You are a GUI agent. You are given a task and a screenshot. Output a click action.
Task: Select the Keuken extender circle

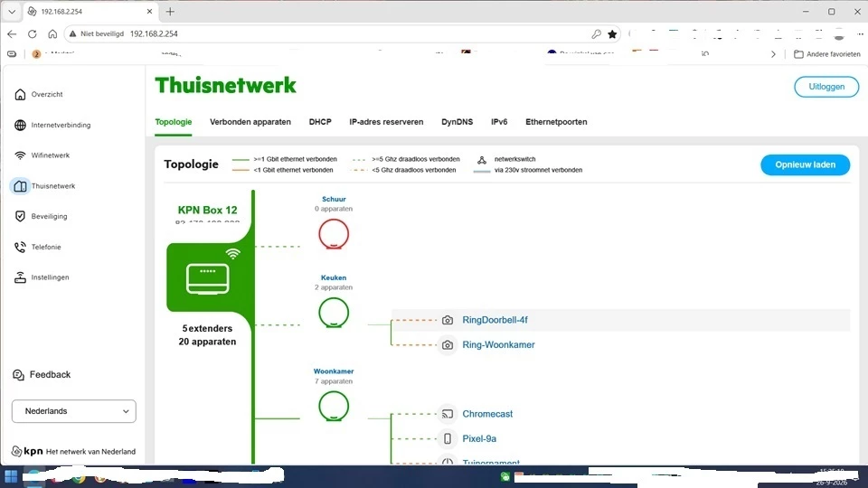334,313
